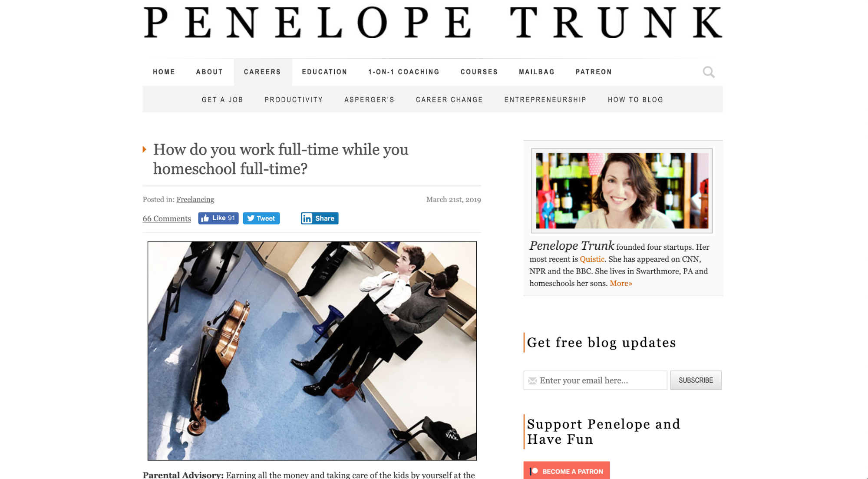
Task: Open the search magnifier icon
Action: [x=709, y=72]
